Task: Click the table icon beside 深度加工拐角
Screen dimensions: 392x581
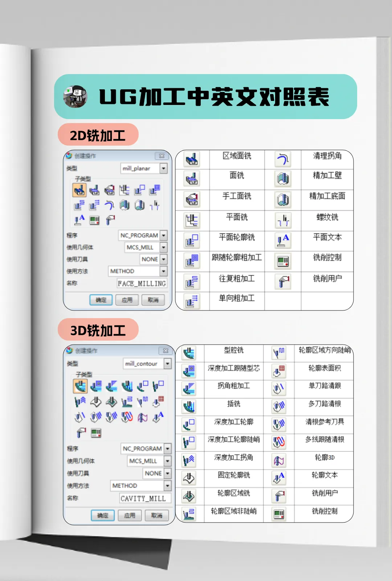Action: (189, 460)
